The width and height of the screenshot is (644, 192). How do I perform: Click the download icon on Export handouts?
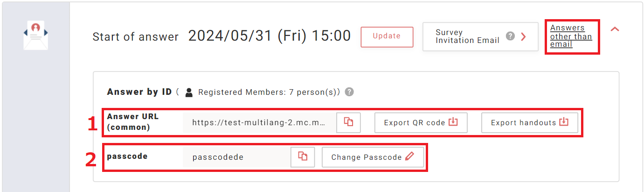[564, 122]
